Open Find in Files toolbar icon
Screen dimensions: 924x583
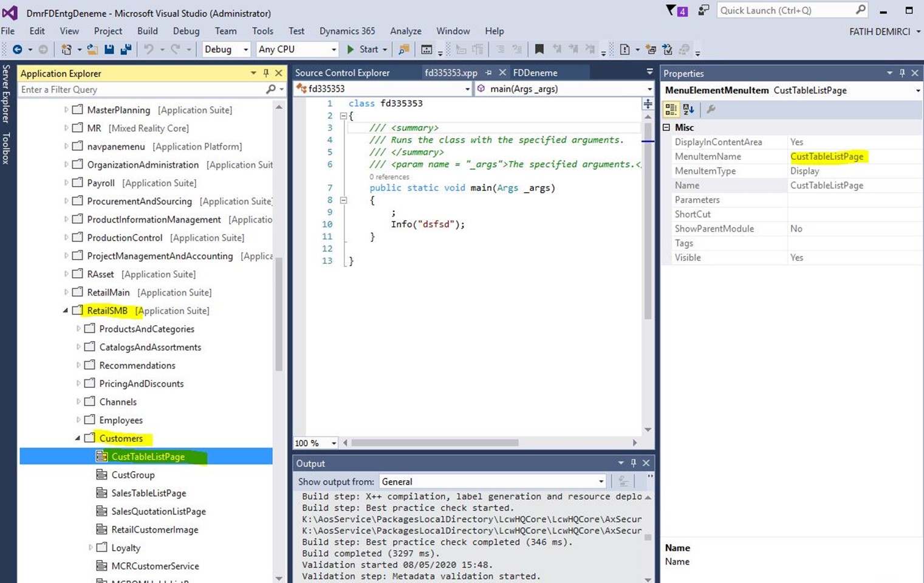click(x=403, y=49)
